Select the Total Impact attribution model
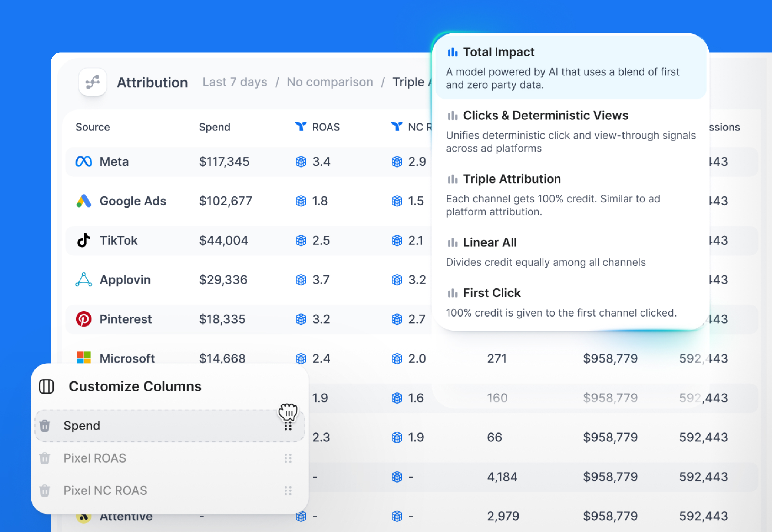 pos(571,68)
